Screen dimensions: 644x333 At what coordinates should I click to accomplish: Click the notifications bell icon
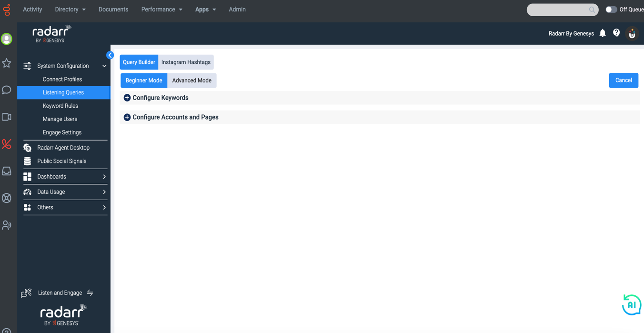pos(603,33)
